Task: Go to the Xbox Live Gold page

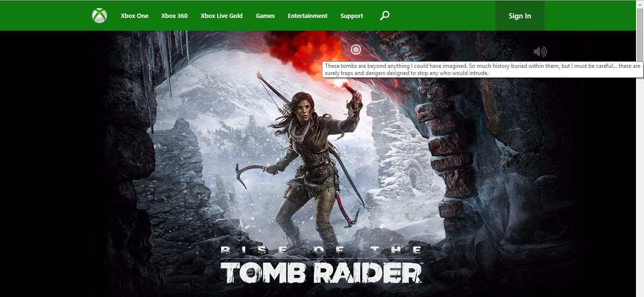Action: point(222,16)
